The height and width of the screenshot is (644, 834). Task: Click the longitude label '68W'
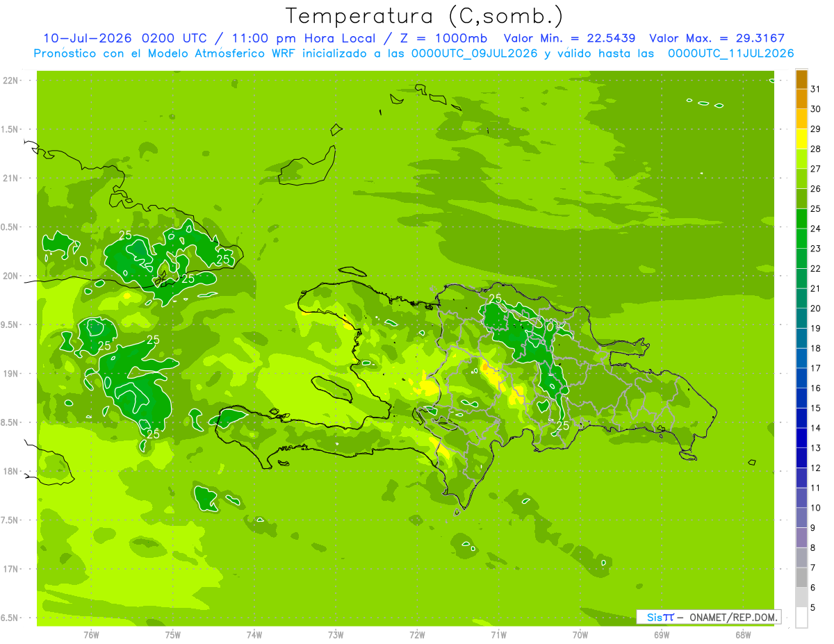(743, 635)
